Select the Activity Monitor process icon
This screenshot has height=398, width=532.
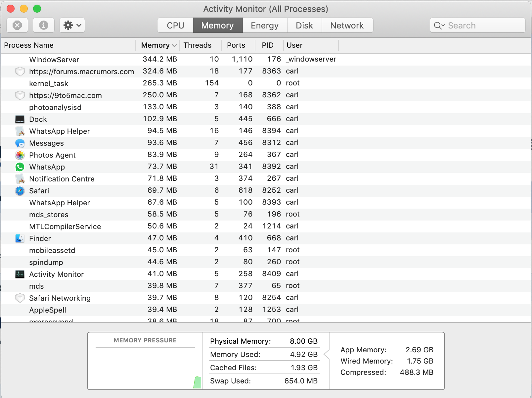click(x=20, y=274)
